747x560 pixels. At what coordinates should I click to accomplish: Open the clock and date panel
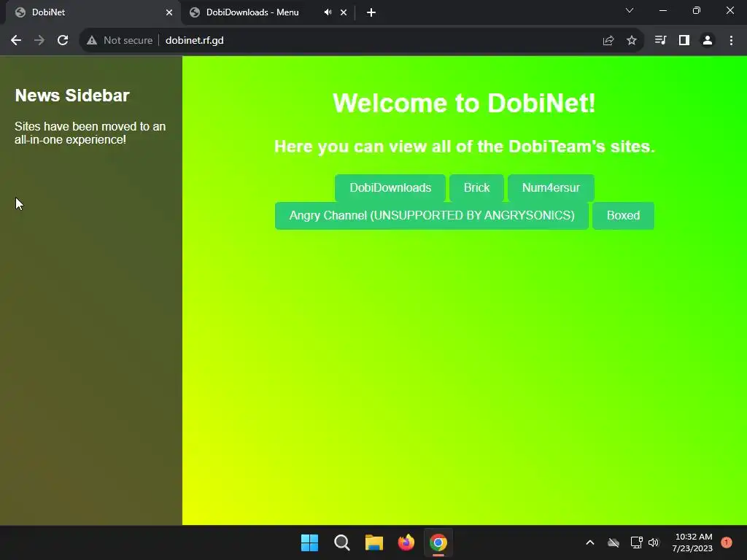click(693, 542)
